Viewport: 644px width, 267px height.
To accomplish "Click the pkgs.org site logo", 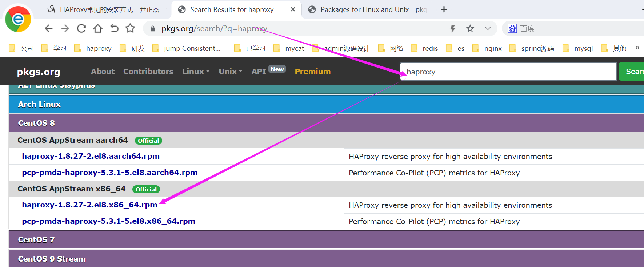I will tap(39, 72).
